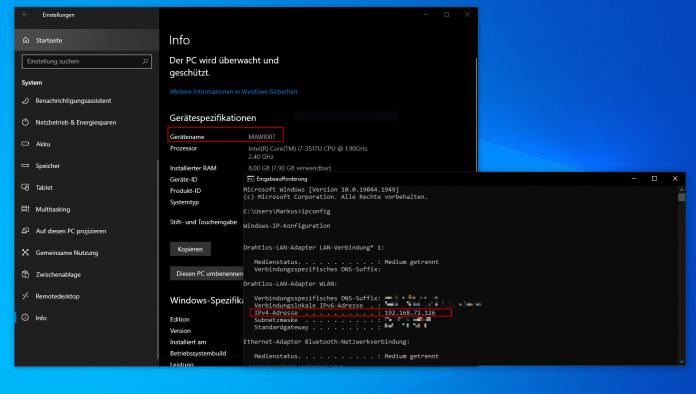Click the Stift- und Toucheingabe label

click(203, 222)
